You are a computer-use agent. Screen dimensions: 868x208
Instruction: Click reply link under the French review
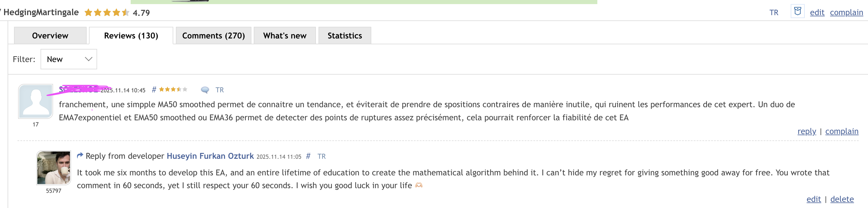tap(806, 131)
